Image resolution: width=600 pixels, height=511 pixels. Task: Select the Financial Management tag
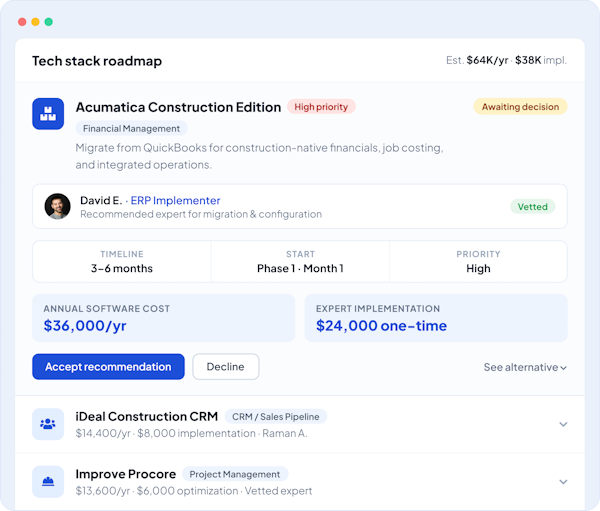(x=131, y=129)
